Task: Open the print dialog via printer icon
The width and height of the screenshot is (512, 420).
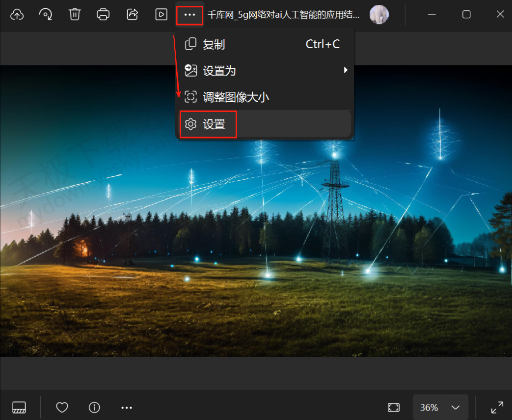Action: click(103, 15)
